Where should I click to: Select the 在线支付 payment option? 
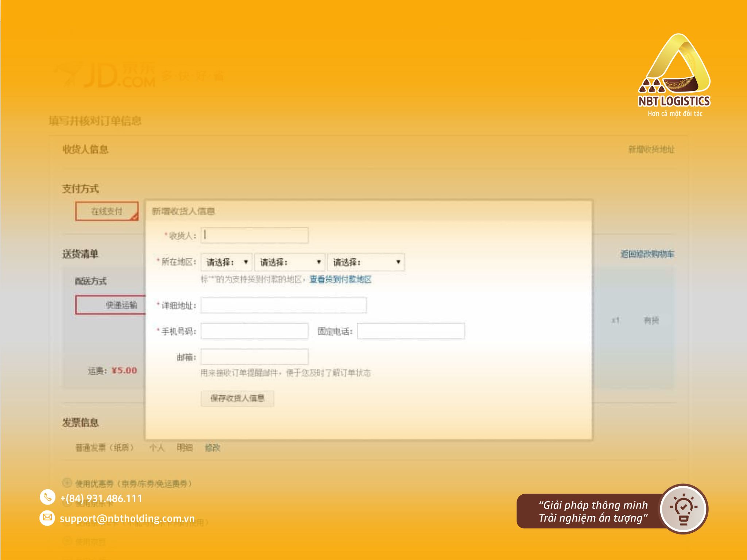[107, 211]
